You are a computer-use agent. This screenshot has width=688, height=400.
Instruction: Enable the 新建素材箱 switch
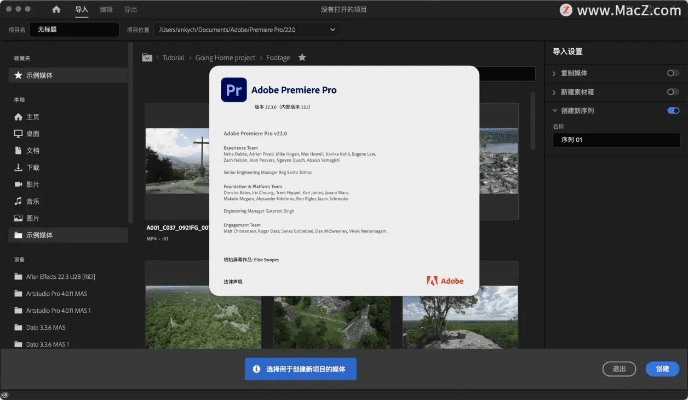672,92
